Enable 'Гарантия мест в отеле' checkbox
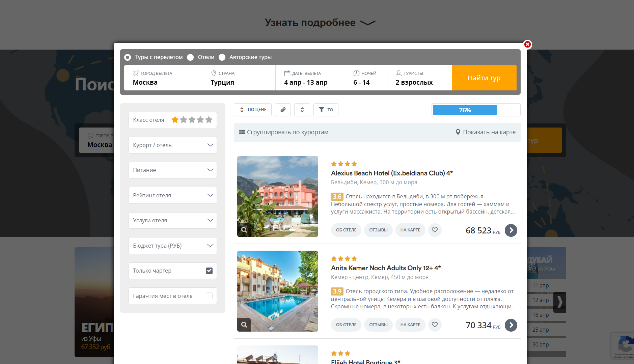Screen dimensions: 634x364 pyautogui.click(x=209, y=296)
